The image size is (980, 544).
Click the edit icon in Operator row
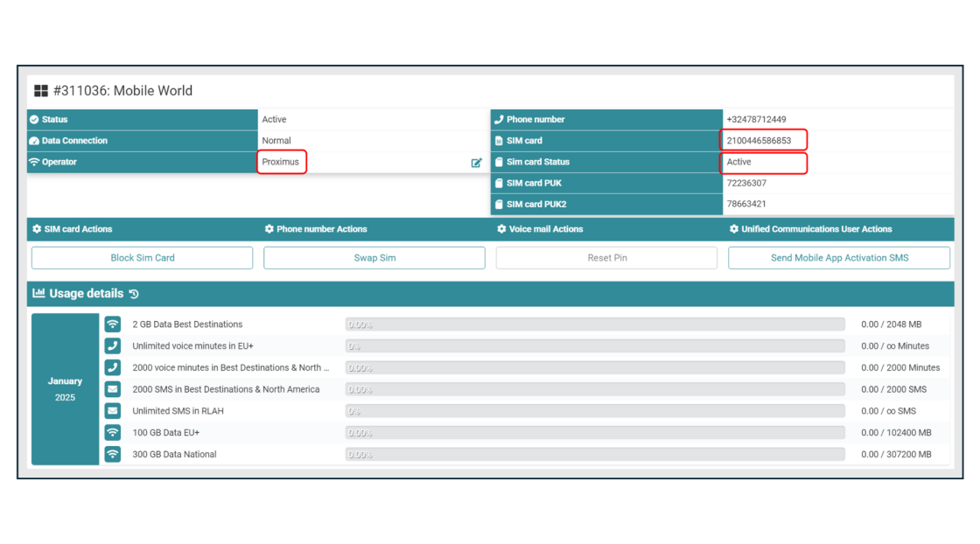click(x=476, y=163)
